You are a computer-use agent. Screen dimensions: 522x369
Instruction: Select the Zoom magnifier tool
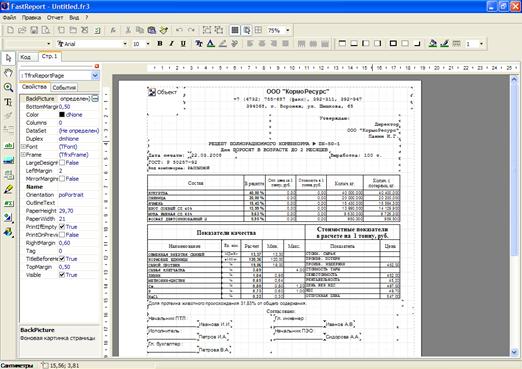pyautogui.click(x=8, y=87)
